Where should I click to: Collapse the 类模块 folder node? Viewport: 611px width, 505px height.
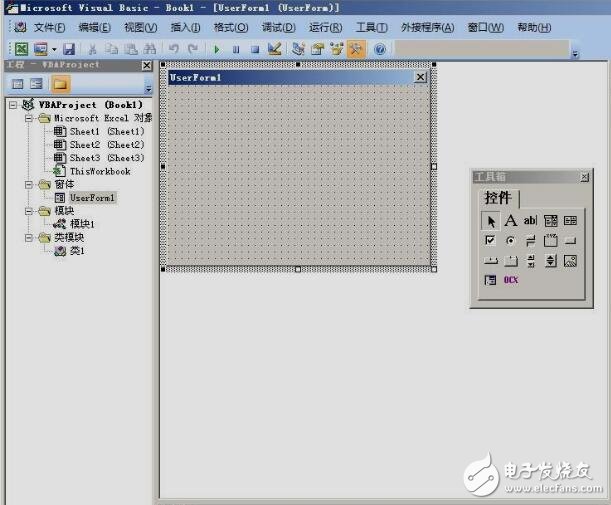point(28,237)
